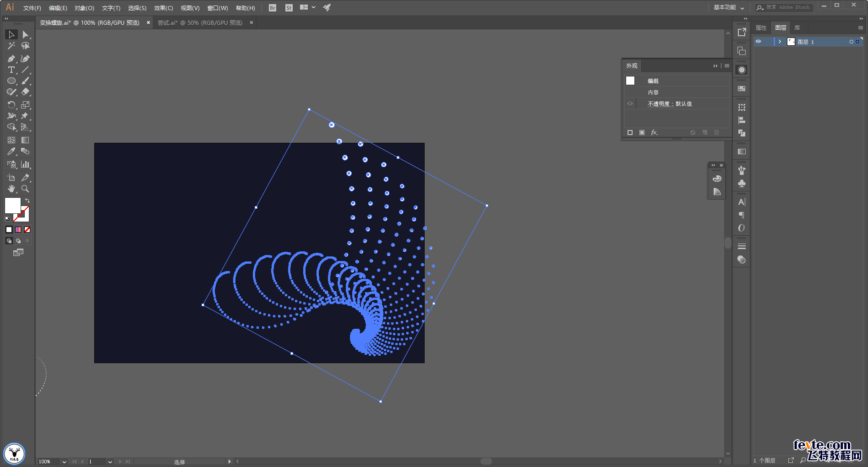
Task: Select the Eyedropper tool
Action: pos(11,152)
